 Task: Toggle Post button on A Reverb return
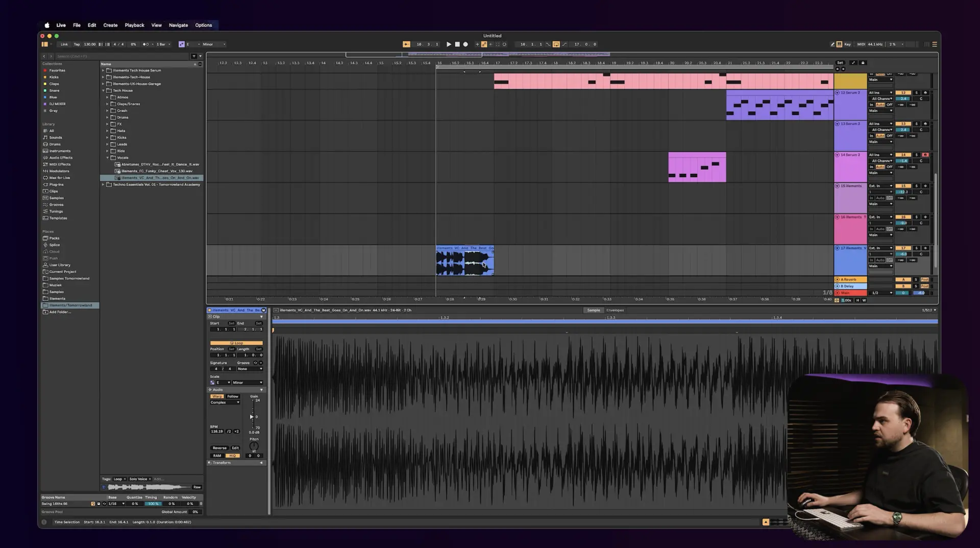925,280
